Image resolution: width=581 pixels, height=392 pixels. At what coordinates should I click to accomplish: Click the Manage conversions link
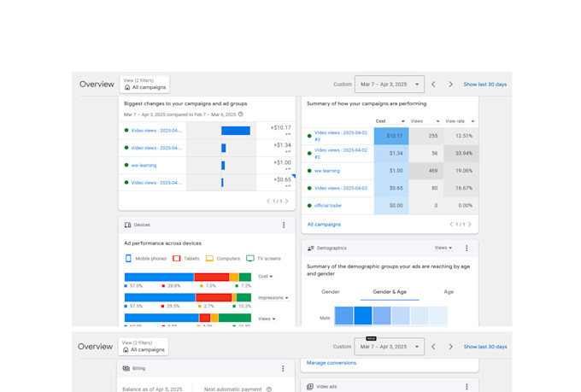coord(332,363)
